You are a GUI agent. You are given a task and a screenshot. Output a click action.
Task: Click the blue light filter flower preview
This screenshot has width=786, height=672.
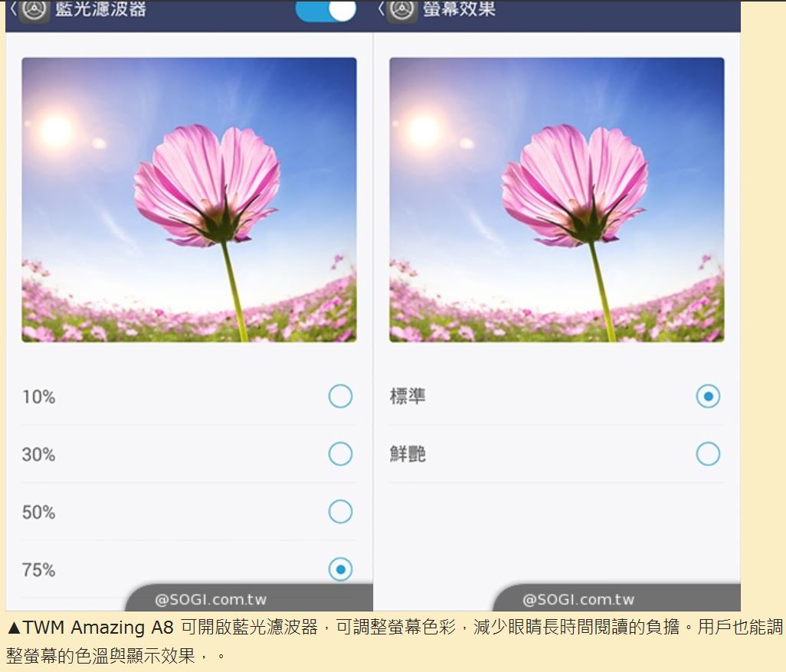point(189,199)
